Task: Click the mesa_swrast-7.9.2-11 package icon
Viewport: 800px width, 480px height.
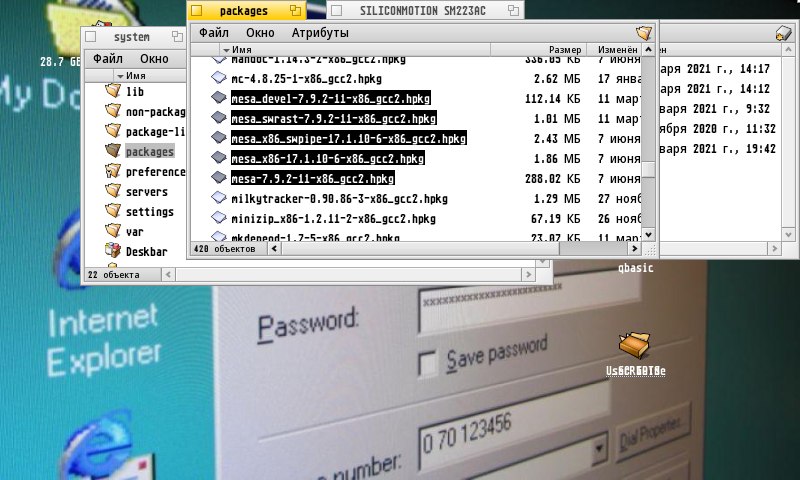Action: point(219,118)
